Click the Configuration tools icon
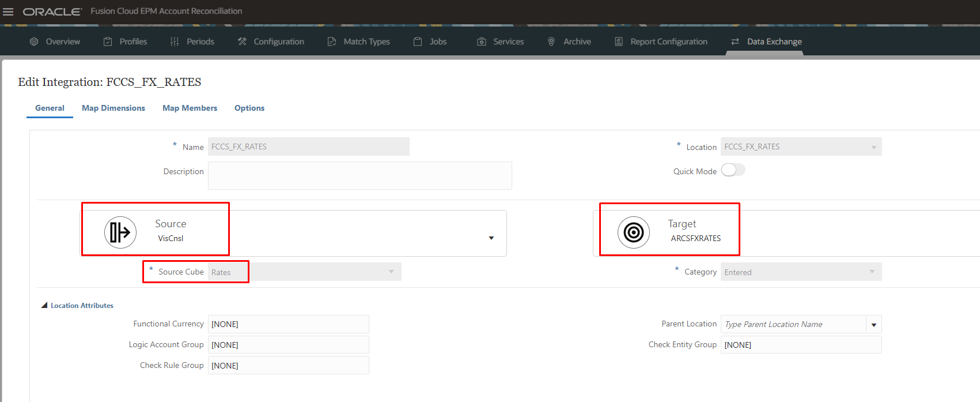Image resolution: width=980 pixels, height=402 pixels. [242, 42]
